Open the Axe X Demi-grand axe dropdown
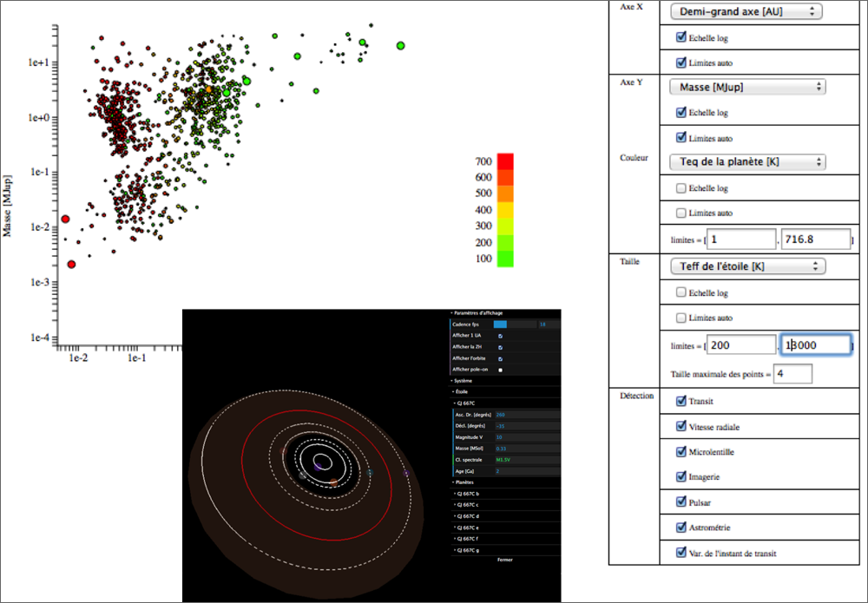This screenshot has width=868, height=603. pyautogui.click(x=746, y=11)
